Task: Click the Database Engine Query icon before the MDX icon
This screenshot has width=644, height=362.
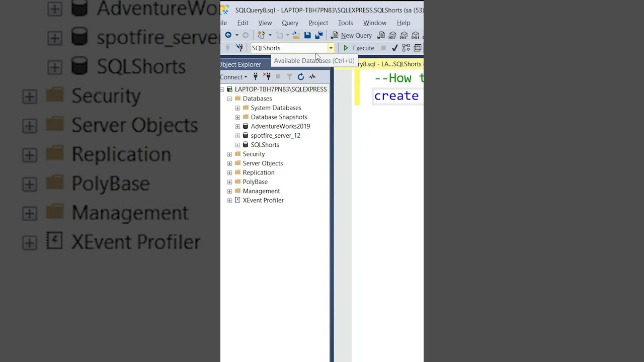Action: point(381,35)
